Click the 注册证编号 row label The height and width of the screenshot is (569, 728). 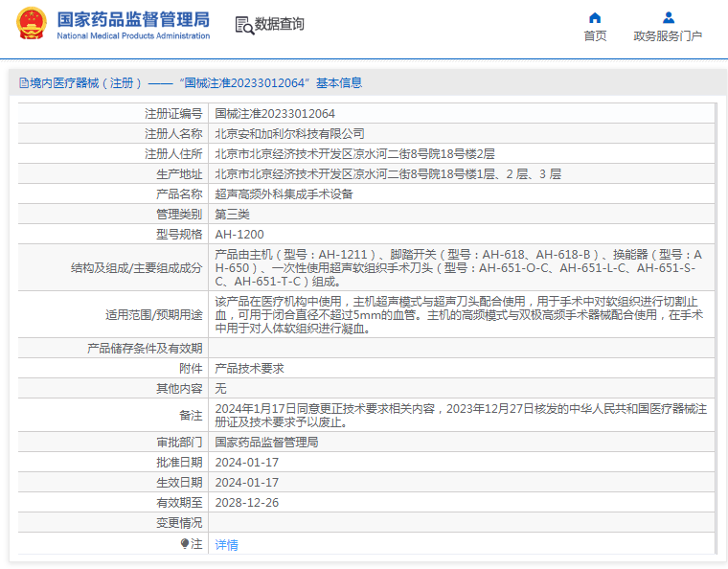pos(173,114)
